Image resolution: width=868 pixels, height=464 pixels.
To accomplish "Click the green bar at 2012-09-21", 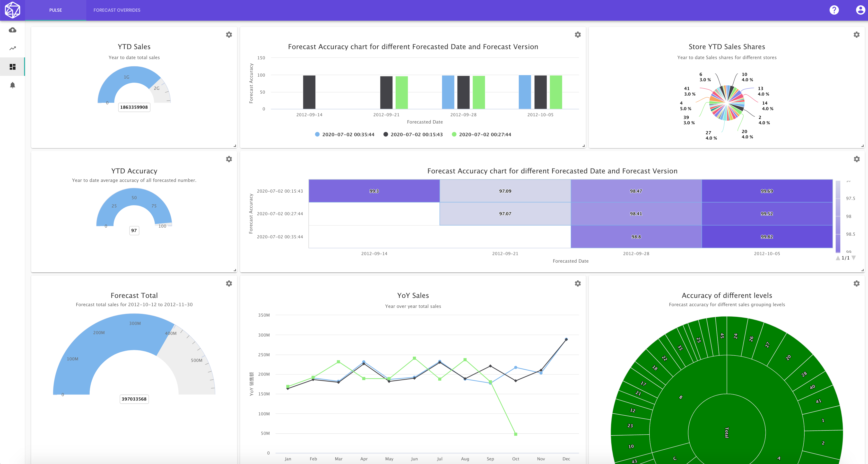I will (x=402, y=93).
